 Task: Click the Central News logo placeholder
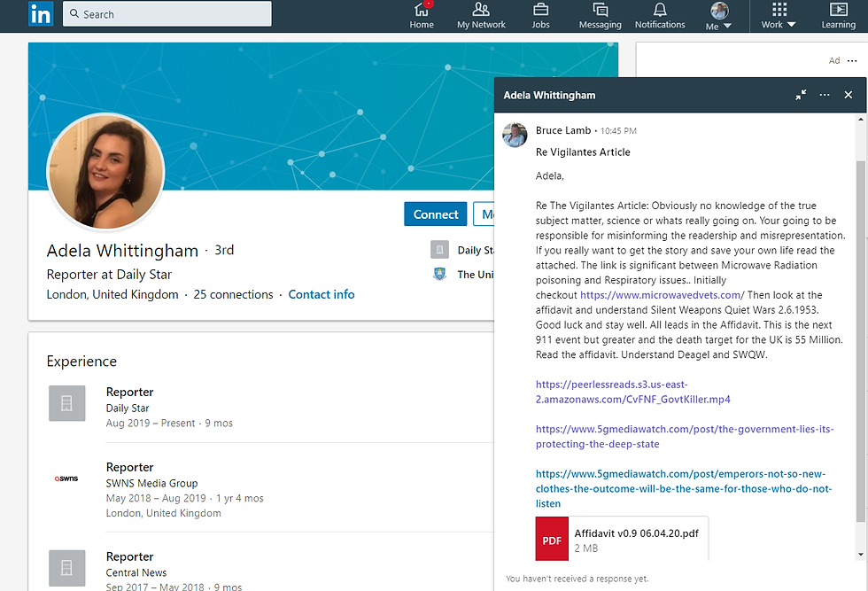[66, 568]
